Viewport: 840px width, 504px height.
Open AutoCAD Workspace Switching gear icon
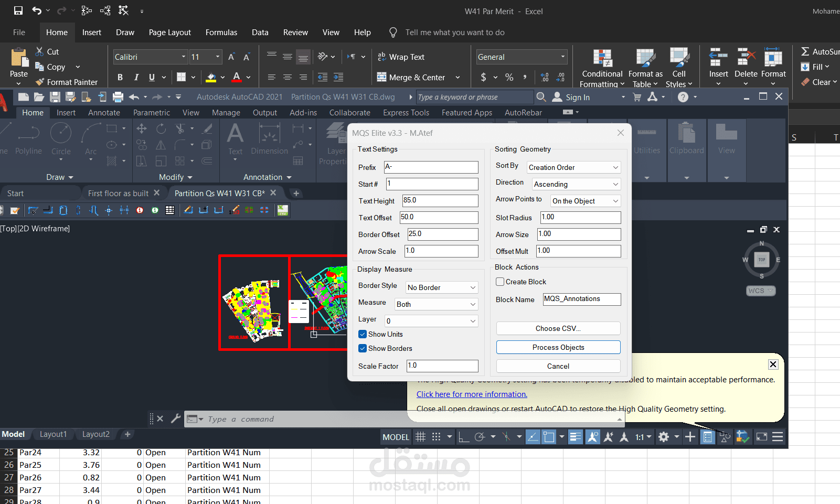coord(664,437)
